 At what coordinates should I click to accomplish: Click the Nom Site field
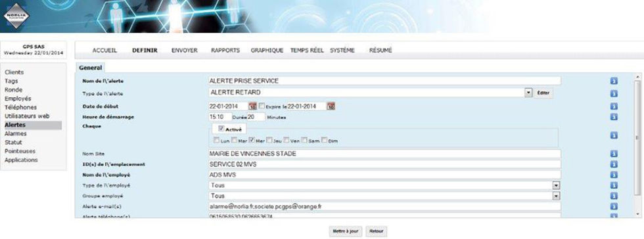[x=384, y=154]
